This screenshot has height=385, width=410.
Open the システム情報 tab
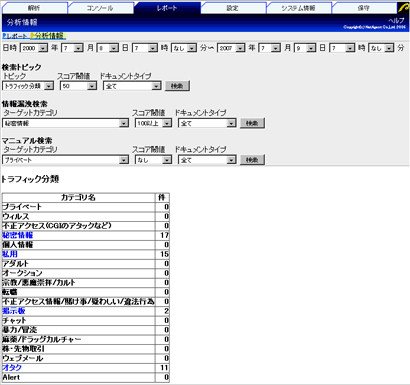click(298, 8)
